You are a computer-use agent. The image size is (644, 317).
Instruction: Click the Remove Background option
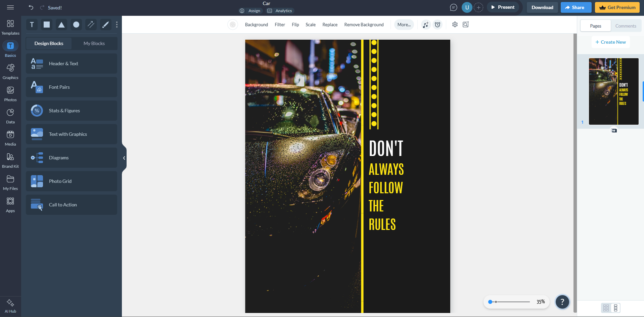coord(364,25)
